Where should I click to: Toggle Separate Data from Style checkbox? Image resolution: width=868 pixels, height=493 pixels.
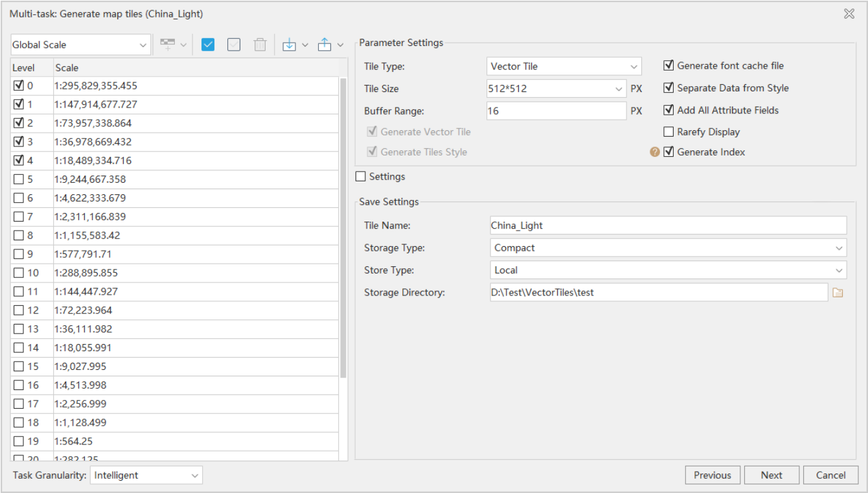pos(668,88)
